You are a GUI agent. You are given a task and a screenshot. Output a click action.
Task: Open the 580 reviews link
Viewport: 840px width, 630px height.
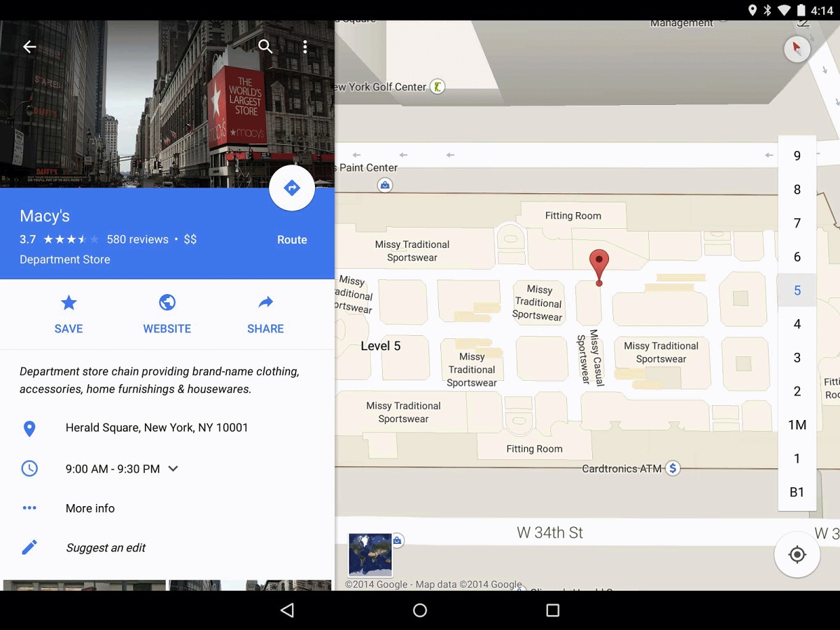click(x=137, y=239)
